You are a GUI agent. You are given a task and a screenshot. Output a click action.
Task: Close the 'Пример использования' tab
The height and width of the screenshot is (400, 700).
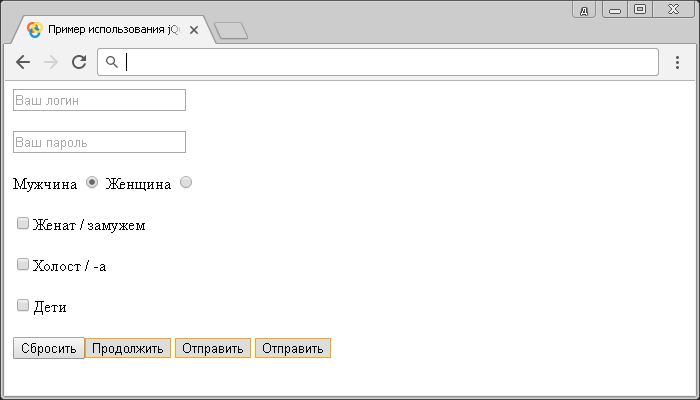pos(194,30)
